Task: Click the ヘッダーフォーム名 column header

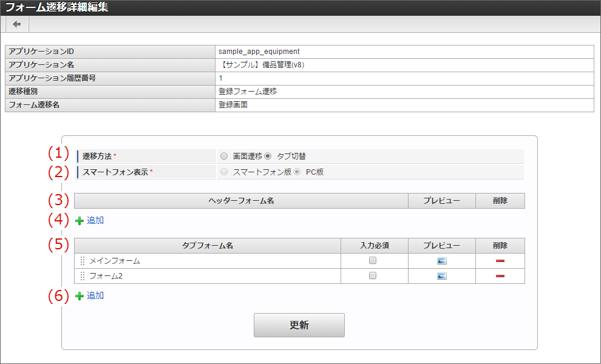Action: click(241, 200)
